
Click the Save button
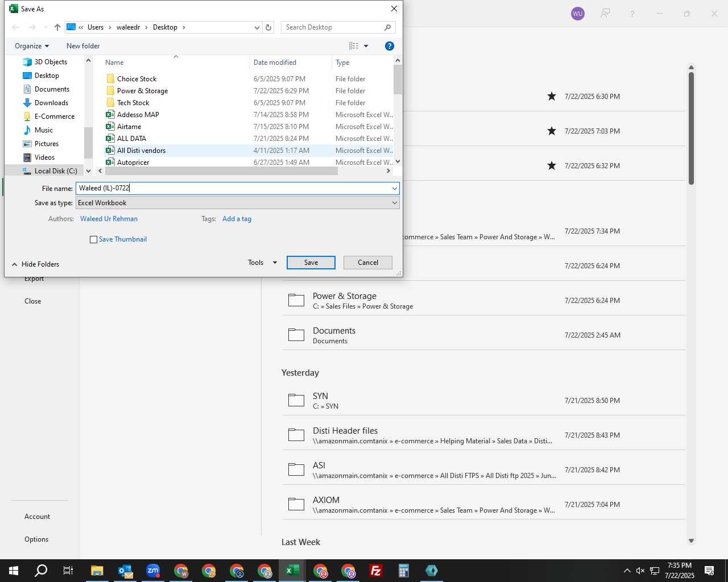pyautogui.click(x=311, y=263)
